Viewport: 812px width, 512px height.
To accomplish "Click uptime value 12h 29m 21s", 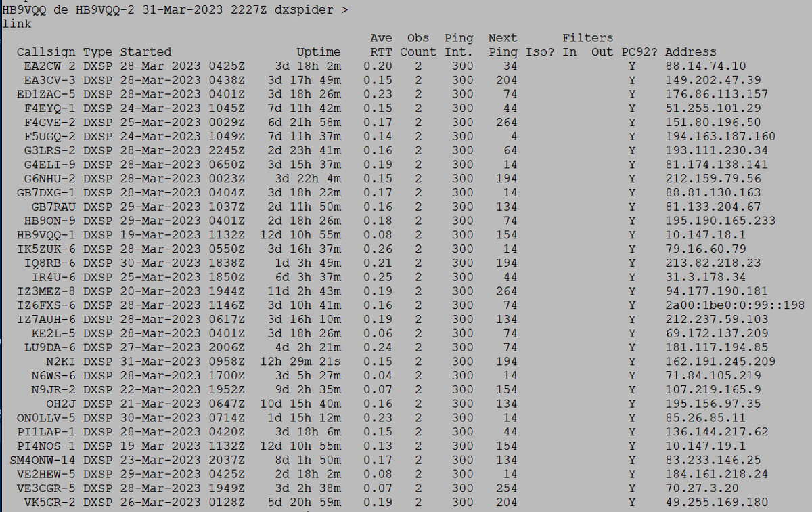I will pyautogui.click(x=300, y=362).
